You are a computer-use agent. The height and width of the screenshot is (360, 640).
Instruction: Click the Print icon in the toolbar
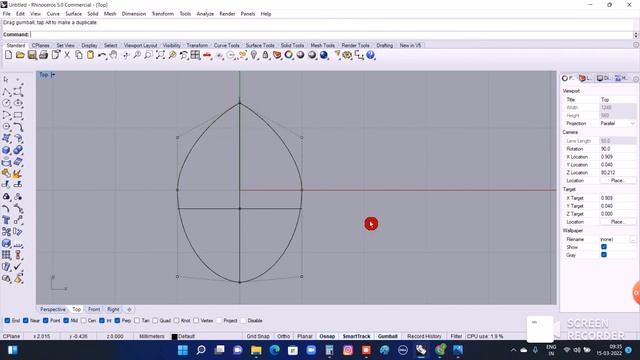(43, 55)
